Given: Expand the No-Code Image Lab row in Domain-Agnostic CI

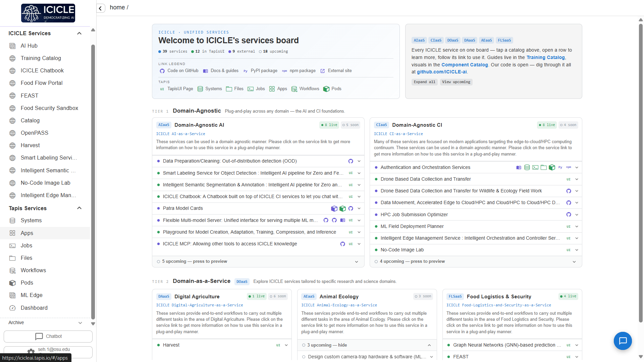Looking at the screenshot, I should click(x=577, y=250).
